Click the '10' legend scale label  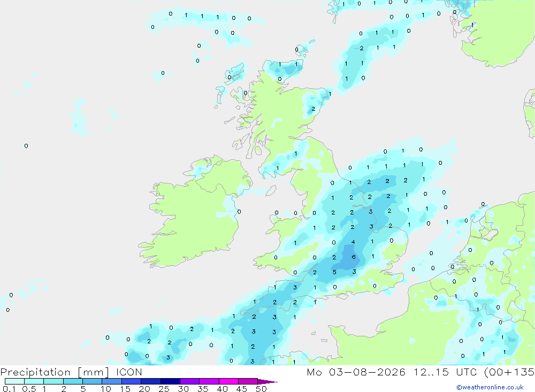[106, 389]
